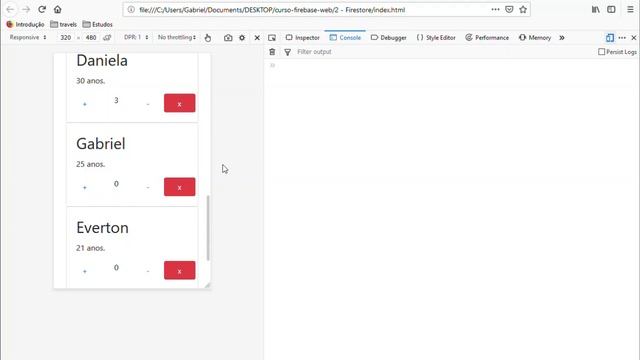Image resolution: width=640 pixels, height=360 pixels.
Task: Click the Everton card name heading
Action: 102,227
